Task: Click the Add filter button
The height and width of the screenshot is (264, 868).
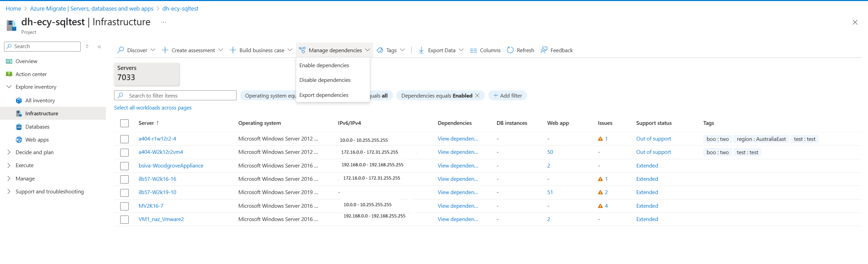Action: (x=508, y=96)
